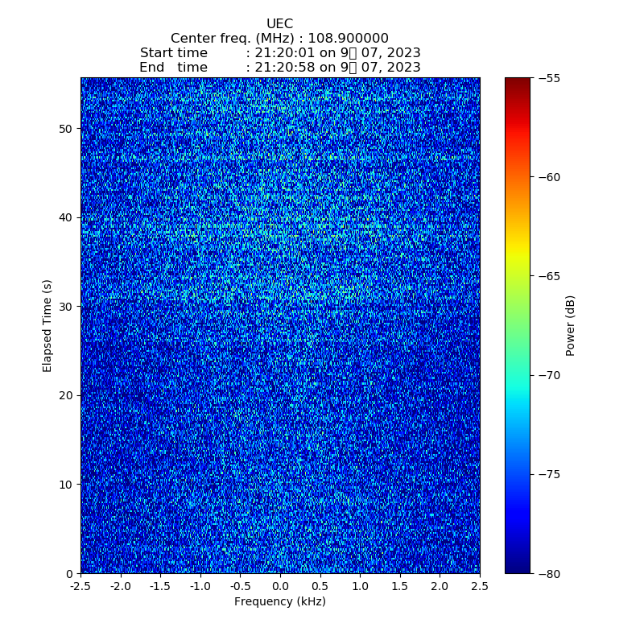Click the Start time 21:20:01 text
The height and width of the screenshot is (644, 644).
click(279, 53)
